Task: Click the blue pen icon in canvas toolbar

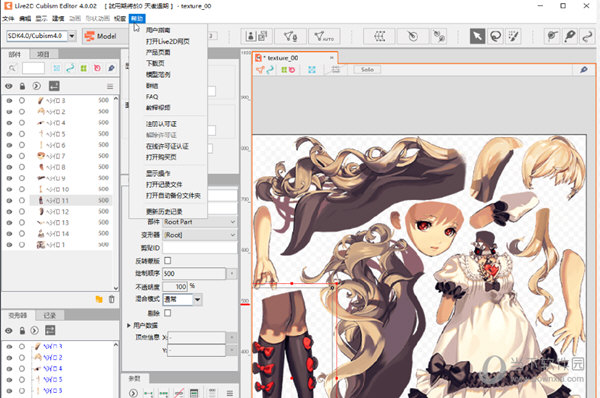Action: coord(584,70)
